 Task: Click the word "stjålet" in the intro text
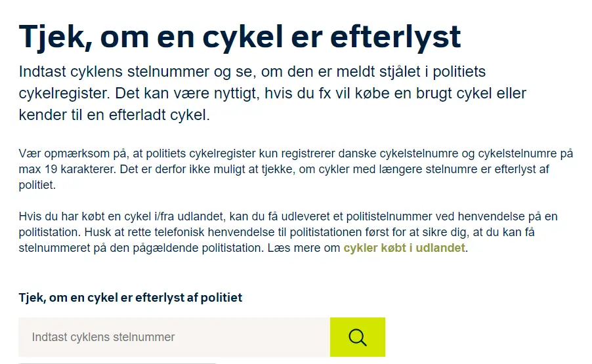[400, 71]
